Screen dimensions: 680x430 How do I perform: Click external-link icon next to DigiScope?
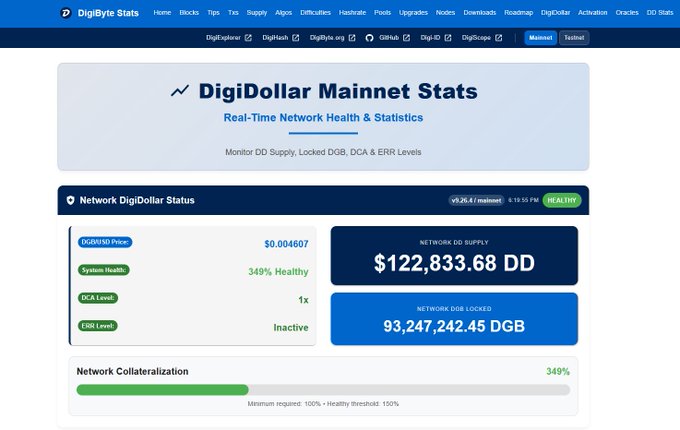point(499,38)
